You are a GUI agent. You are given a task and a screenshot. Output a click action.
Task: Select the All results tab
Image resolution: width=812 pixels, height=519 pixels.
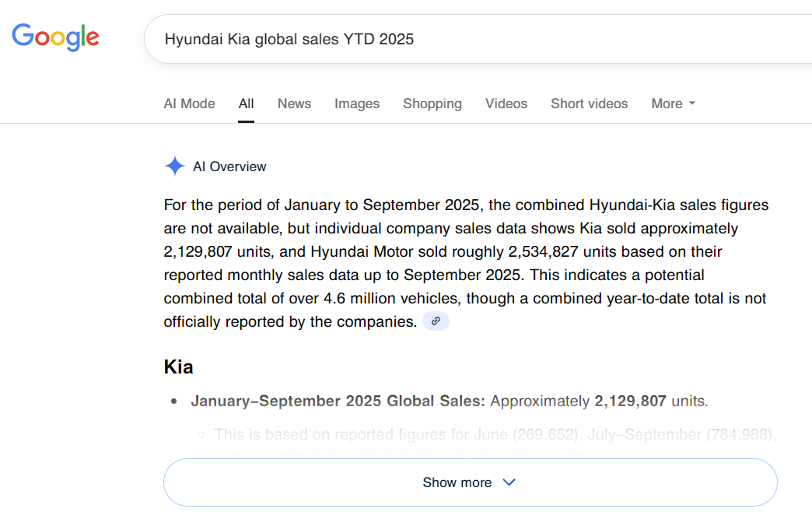(247, 103)
